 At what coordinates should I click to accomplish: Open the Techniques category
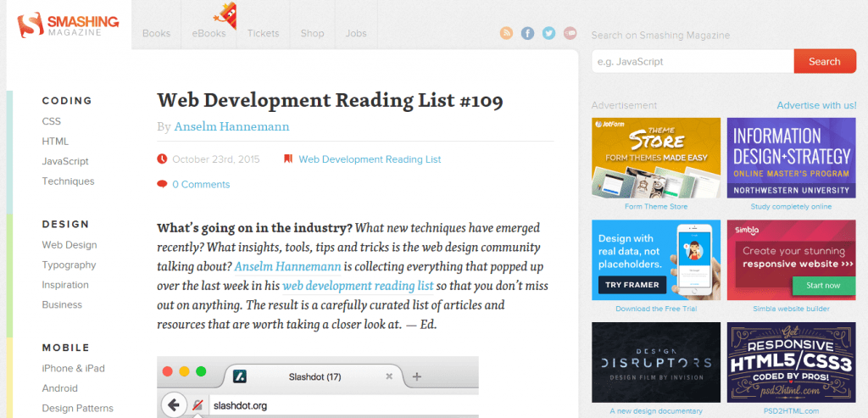[68, 181]
